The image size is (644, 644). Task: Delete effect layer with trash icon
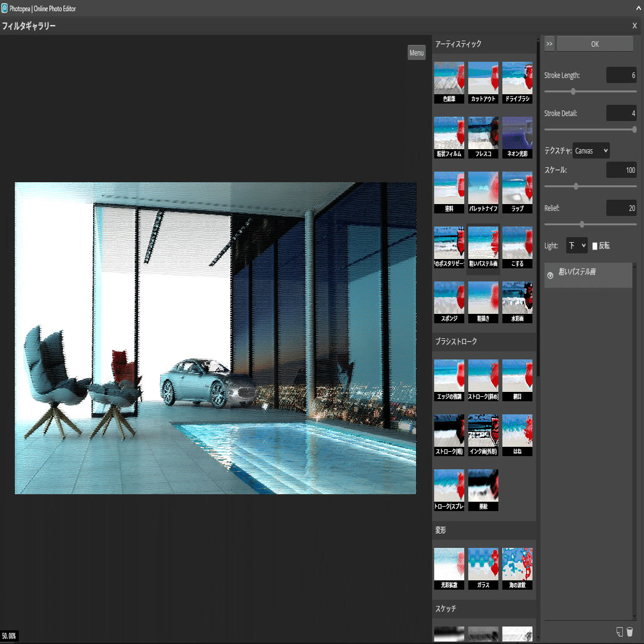(630, 632)
